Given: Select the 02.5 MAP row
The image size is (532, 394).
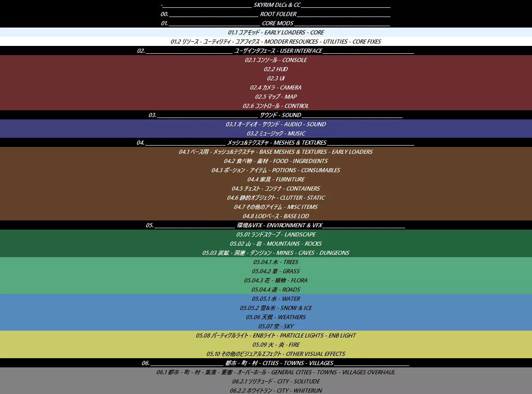Looking at the screenshot, I should [266, 96].
